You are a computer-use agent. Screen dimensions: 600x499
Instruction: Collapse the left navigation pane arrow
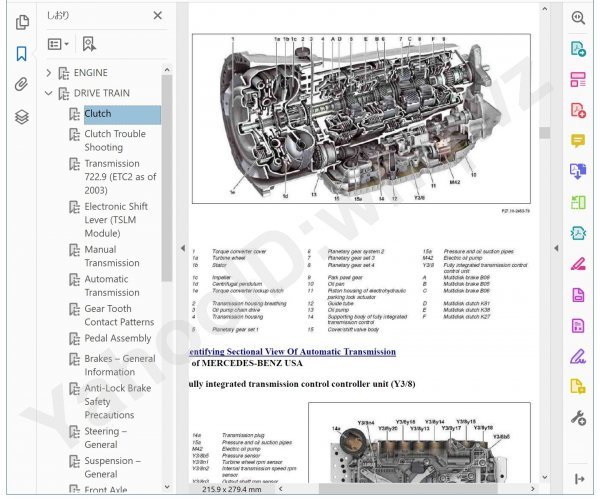[183, 248]
